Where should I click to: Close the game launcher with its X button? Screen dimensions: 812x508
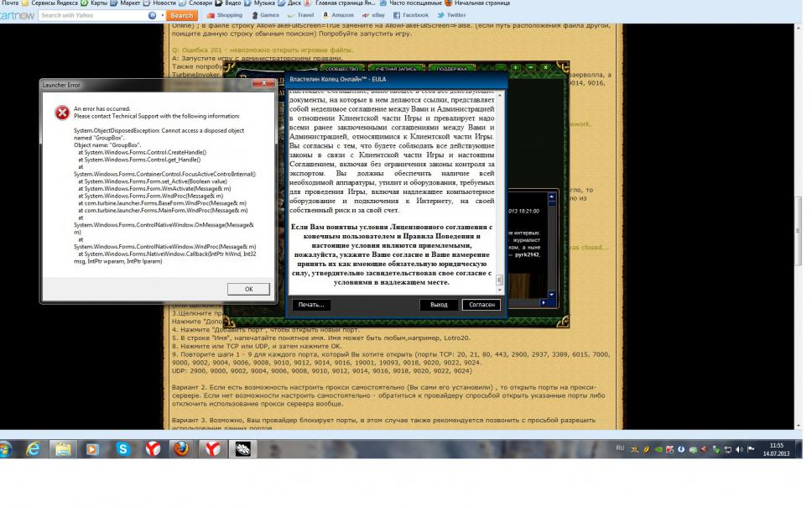[545, 68]
